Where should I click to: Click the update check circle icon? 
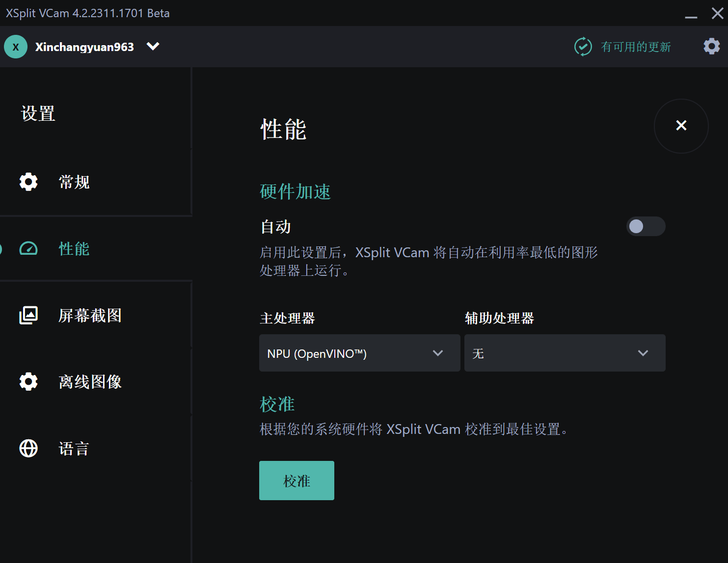click(583, 46)
